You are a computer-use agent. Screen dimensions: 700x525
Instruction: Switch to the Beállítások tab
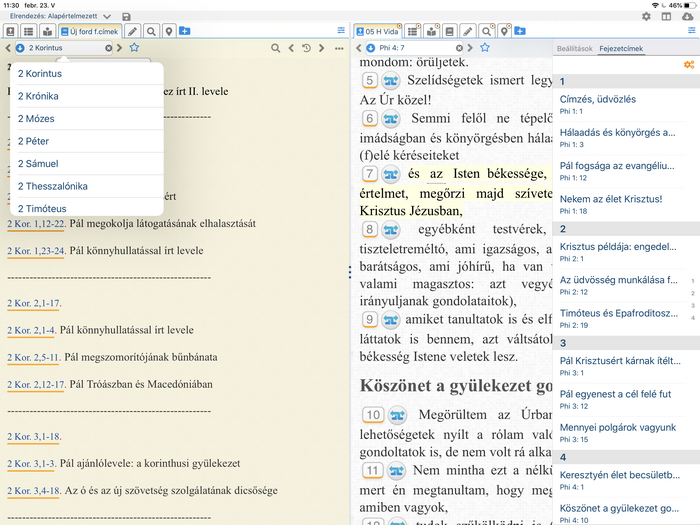click(575, 48)
